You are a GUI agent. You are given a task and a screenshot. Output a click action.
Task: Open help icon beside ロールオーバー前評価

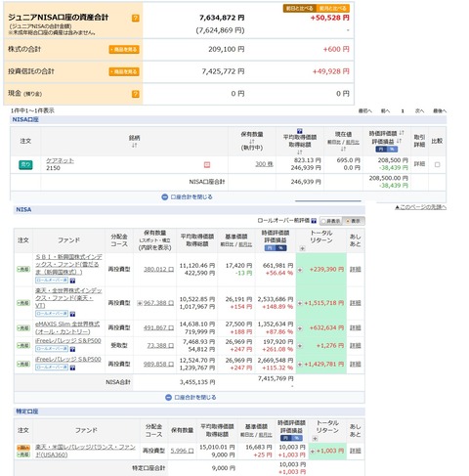click(x=314, y=221)
